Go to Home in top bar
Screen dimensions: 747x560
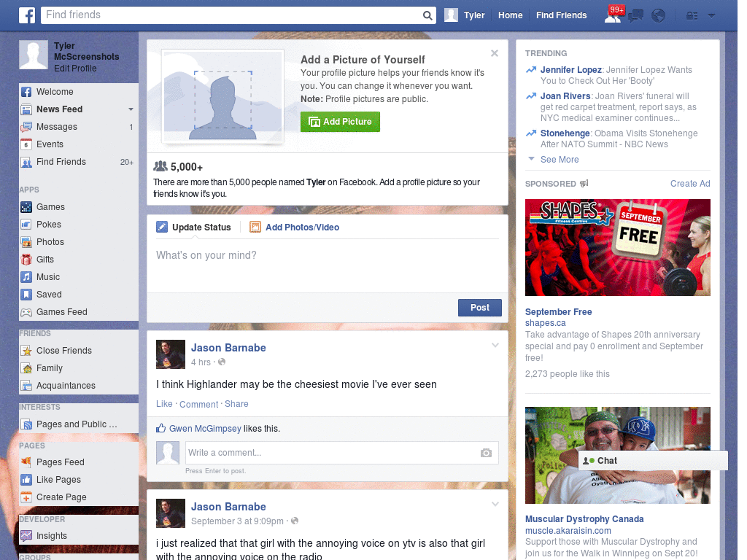pyautogui.click(x=510, y=15)
